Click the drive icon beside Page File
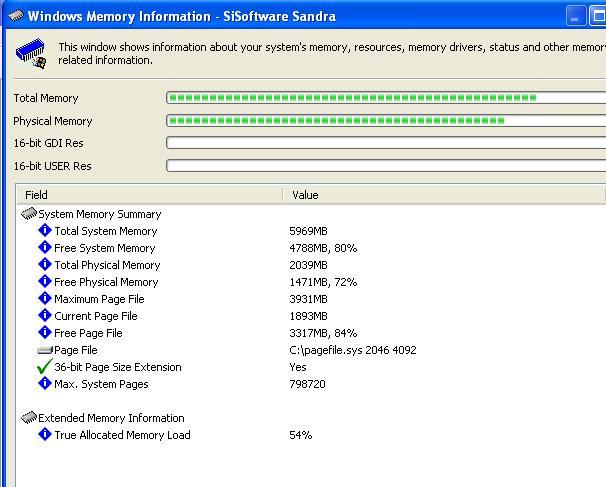 point(45,350)
